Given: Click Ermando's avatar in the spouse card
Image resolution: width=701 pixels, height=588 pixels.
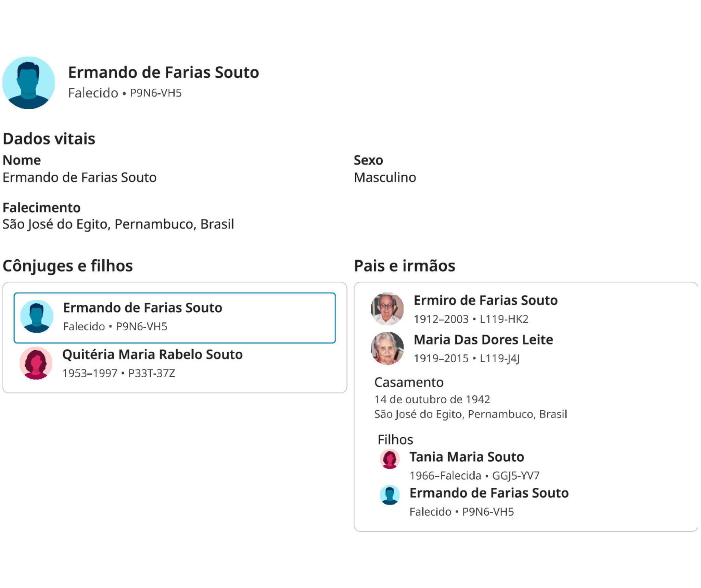Looking at the screenshot, I should [37, 316].
